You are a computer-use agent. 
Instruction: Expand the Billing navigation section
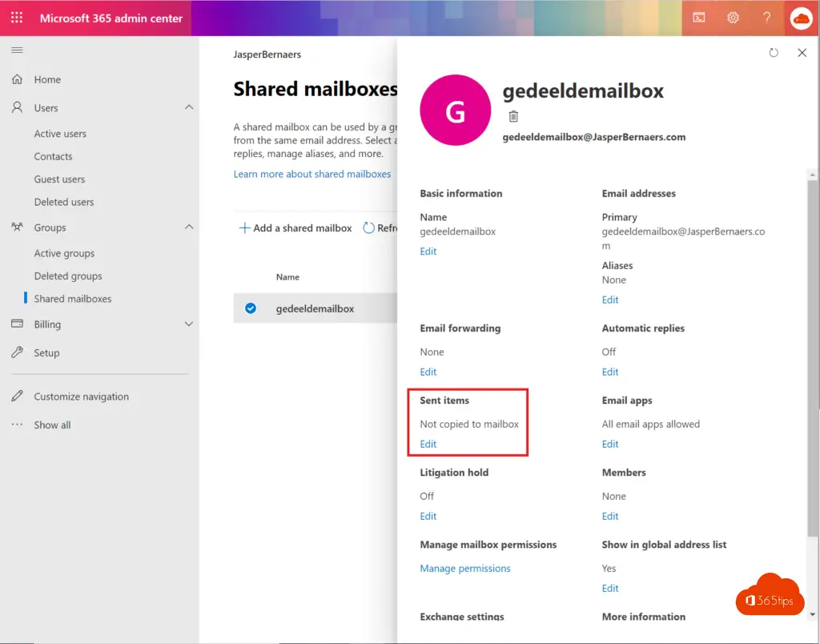[189, 324]
